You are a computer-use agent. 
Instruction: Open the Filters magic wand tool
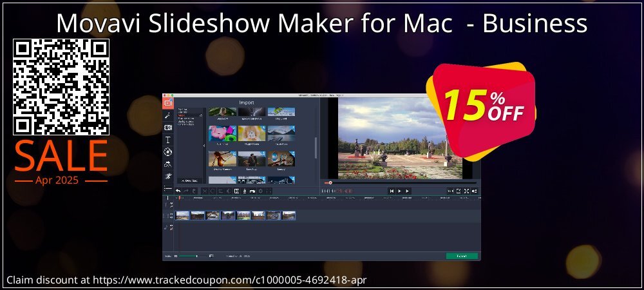[168, 116]
